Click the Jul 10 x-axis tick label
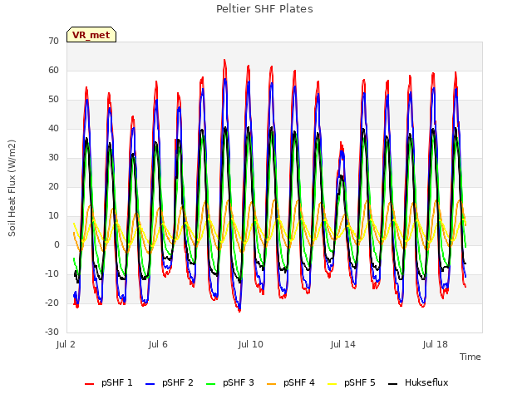 click(251, 344)
